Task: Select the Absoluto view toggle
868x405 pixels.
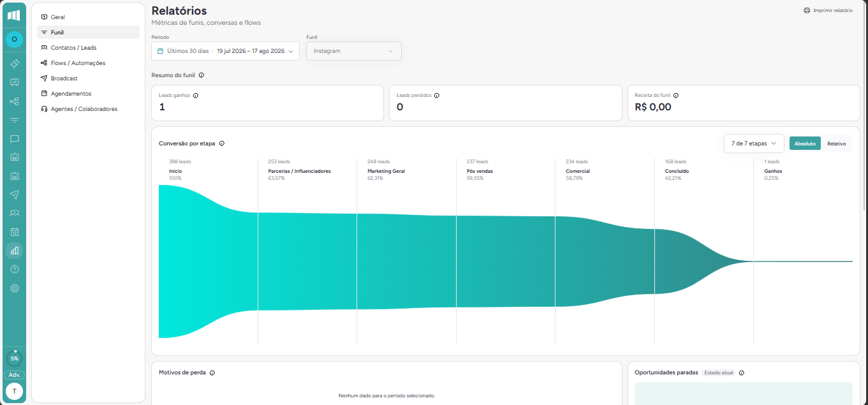Action: [805, 144]
